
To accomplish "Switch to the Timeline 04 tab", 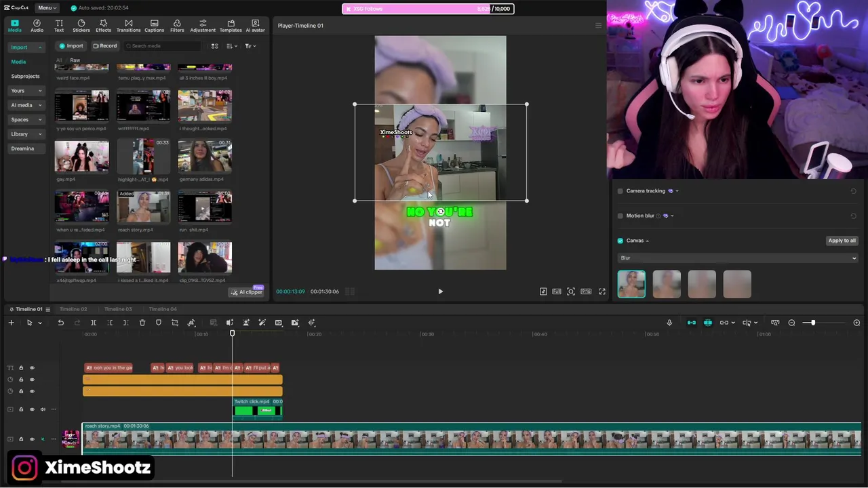I will click(162, 309).
